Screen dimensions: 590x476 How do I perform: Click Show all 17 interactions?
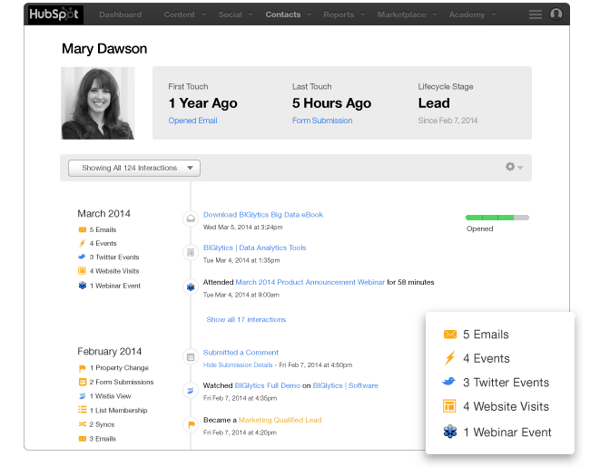(x=246, y=319)
